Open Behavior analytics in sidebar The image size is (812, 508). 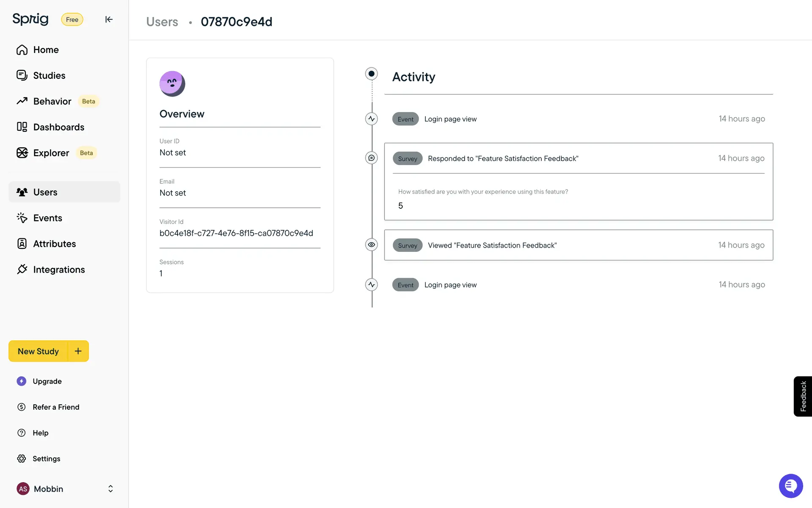point(52,101)
